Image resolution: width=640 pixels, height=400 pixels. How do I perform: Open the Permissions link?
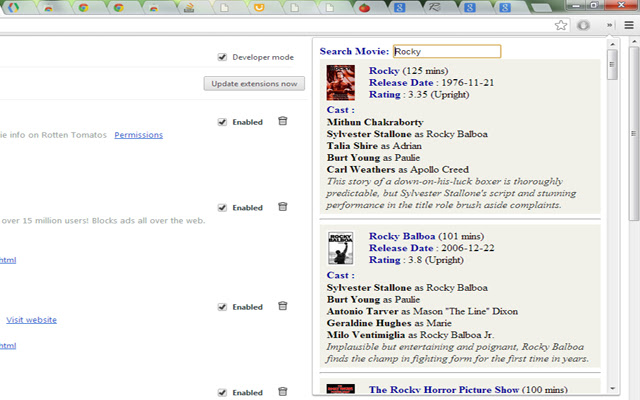point(138,135)
